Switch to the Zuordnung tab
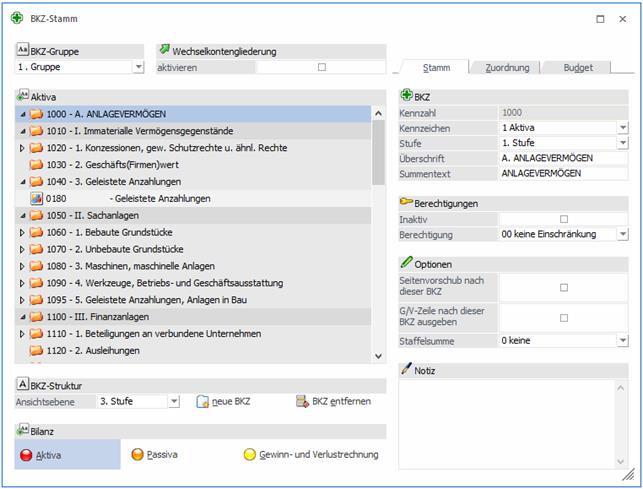The width and height of the screenshot is (643, 489). point(507,67)
